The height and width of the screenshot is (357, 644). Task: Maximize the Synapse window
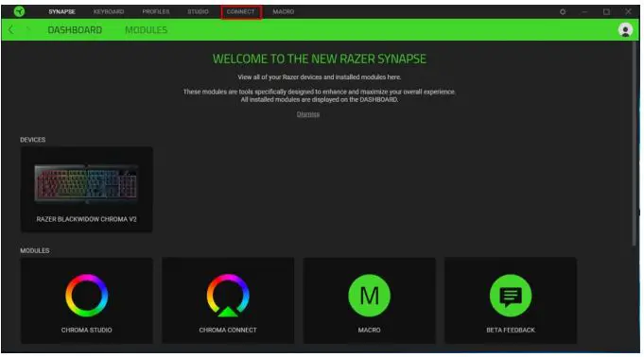606,12
